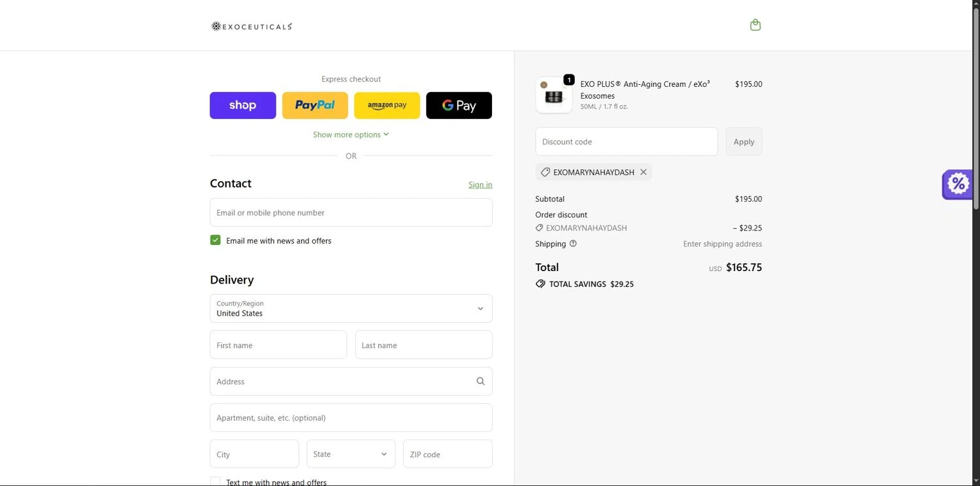Focus the Apartment, suite, etc. field

(x=351, y=417)
